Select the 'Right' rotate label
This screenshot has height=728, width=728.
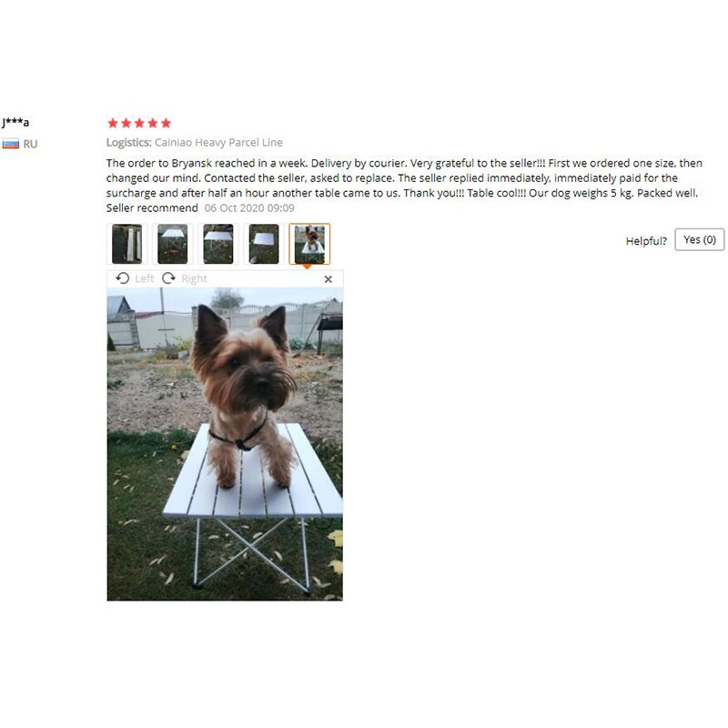point(194,278)
